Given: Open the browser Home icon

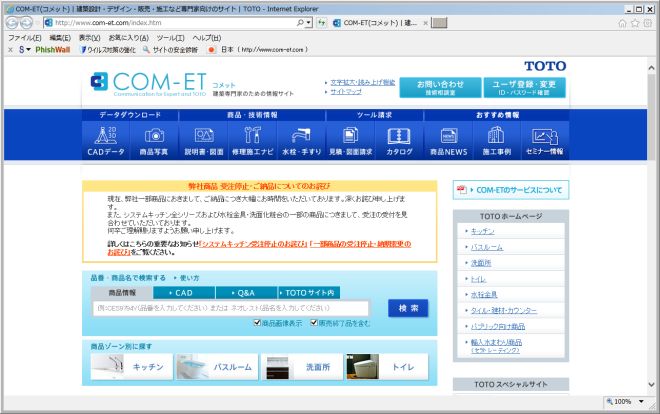Looking at the screenshot, I should (622, 23).
